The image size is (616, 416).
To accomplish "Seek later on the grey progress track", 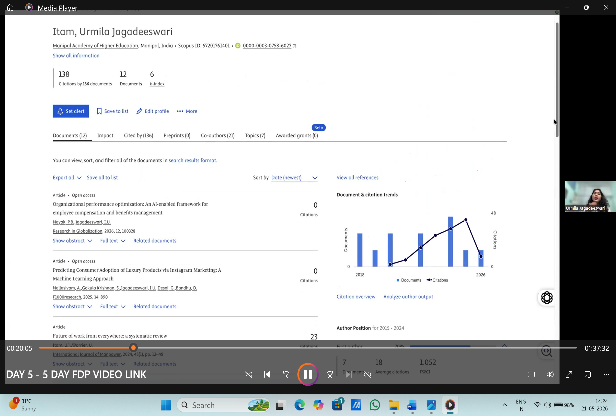I will (357, 348).
